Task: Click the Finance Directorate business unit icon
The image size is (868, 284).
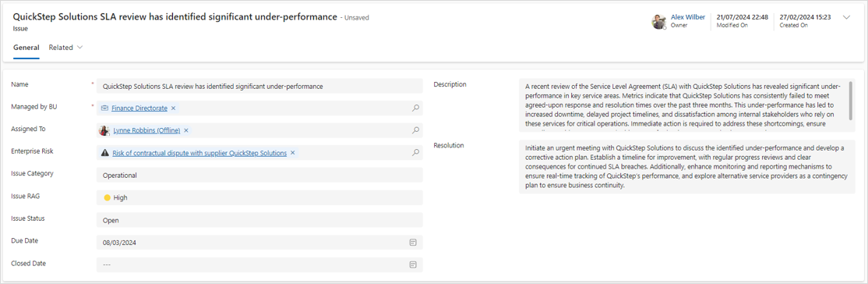Action: click(104, 108)
